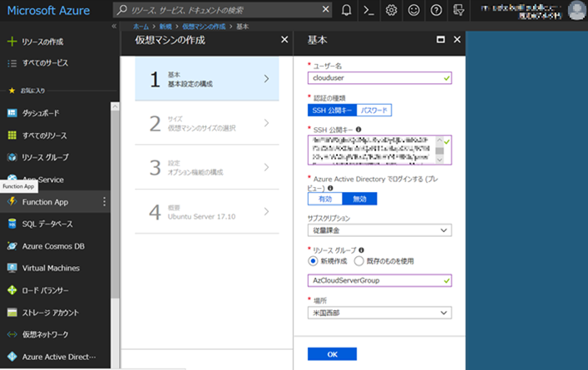Click the Azure Active Directory icon

click(12, 357)
